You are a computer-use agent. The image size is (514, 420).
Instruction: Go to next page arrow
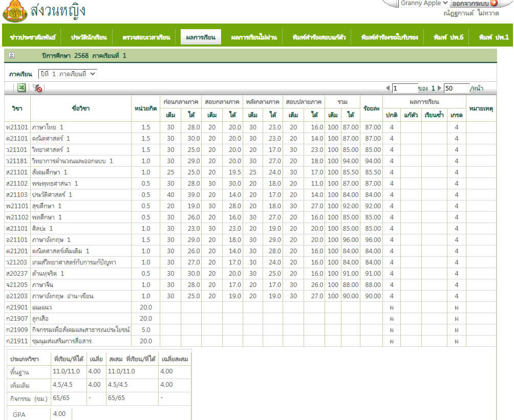[439, 89]
